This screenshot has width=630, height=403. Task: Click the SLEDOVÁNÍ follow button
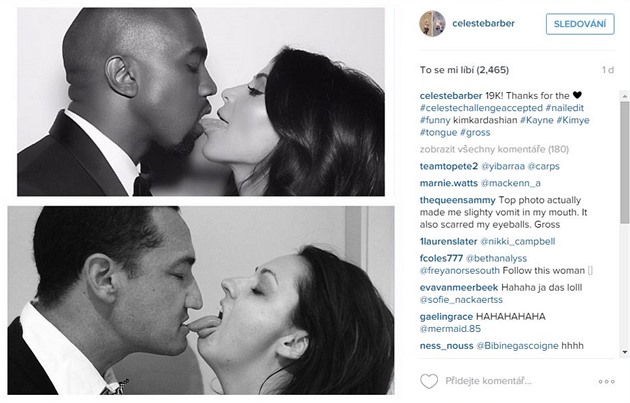point(580,24)
